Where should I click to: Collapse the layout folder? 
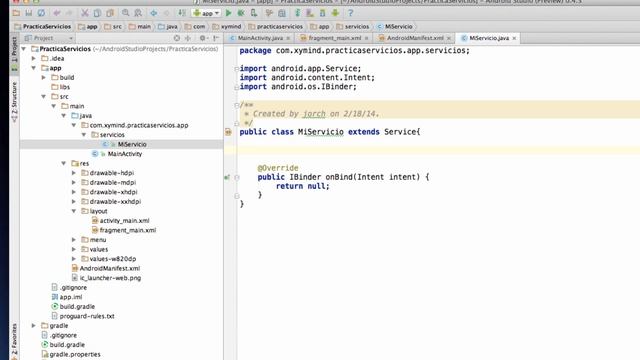74,211
